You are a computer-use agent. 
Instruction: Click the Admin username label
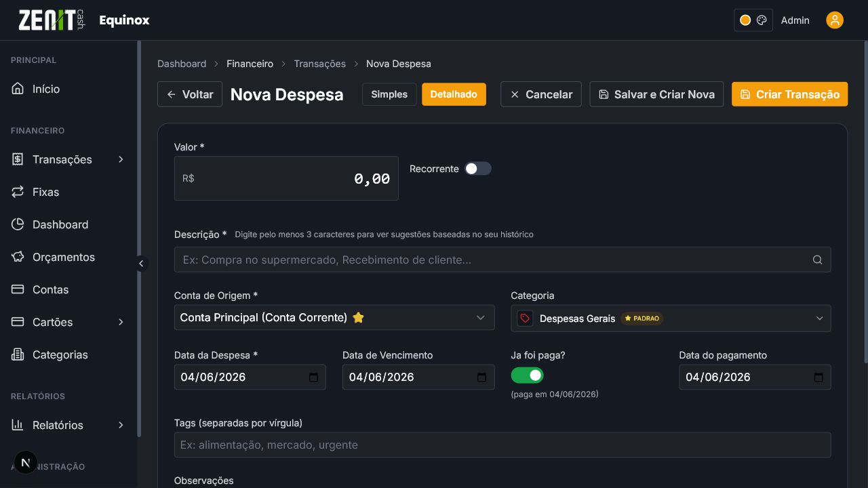795,20
